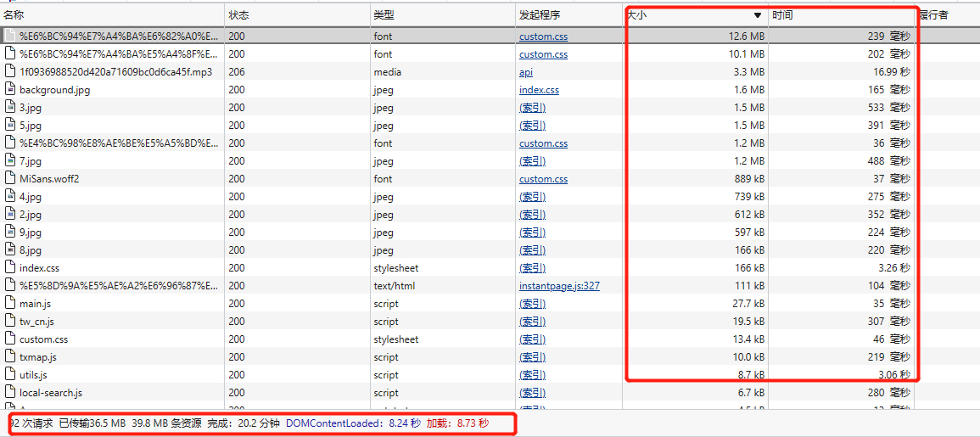Toggle sort arrow in the 大小 column header
Image resolution: width=980 pixels, height=437 pixels.
tap(757, 15)
